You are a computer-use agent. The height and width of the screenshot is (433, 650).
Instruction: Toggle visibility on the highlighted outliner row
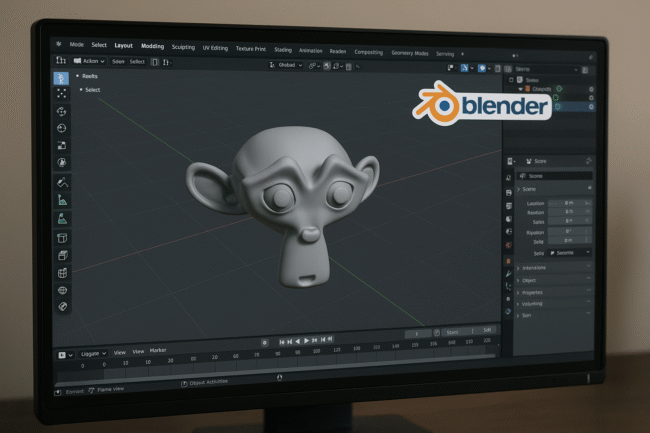point(591,107)
